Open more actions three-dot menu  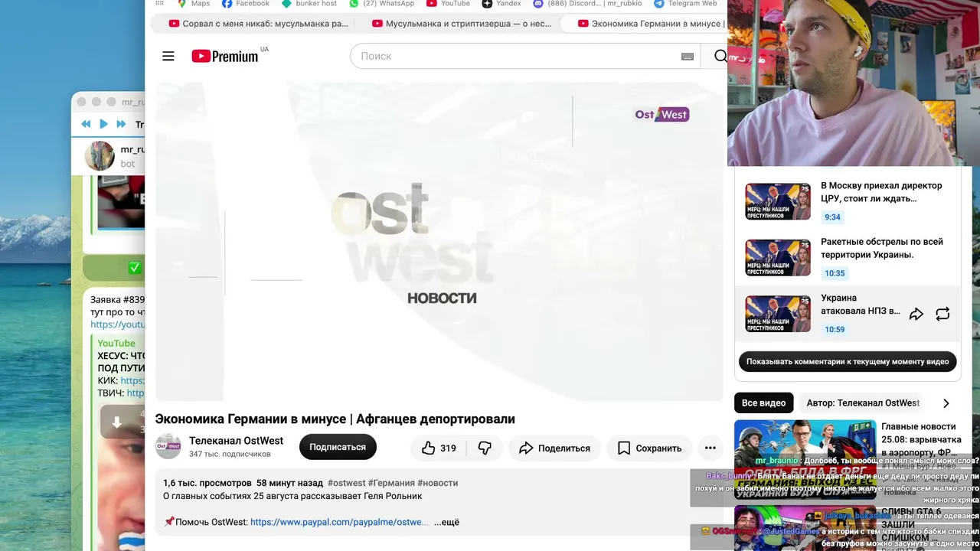tap(710, 448)
